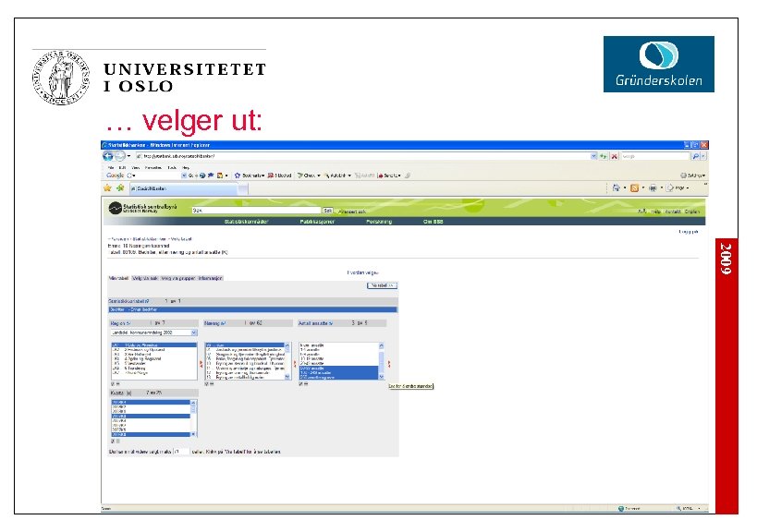
Task: Click the Refresh icon beside the address bar
Action: pyautogui.click(x=603, y=156)
